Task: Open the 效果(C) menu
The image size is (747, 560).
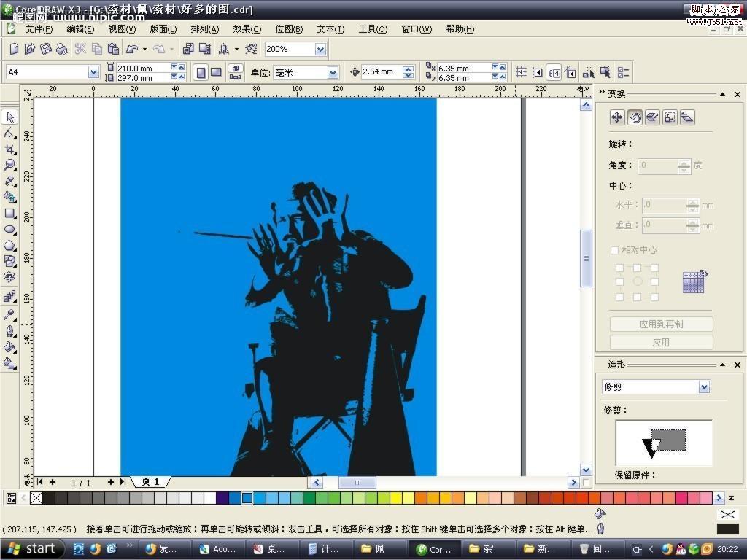Action: pyautogui.click(x=247, y=29)
